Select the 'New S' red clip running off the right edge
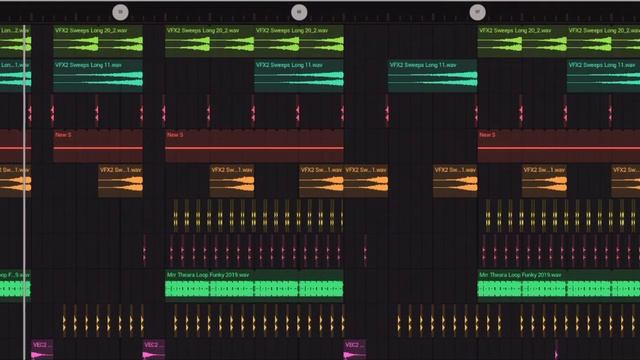 pyautogui.click(x=559, y=146)
